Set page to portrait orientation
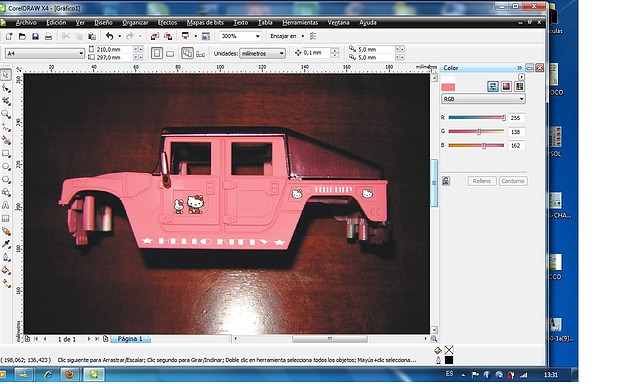This screenshot has width=640, height=384. coord(157,53)
